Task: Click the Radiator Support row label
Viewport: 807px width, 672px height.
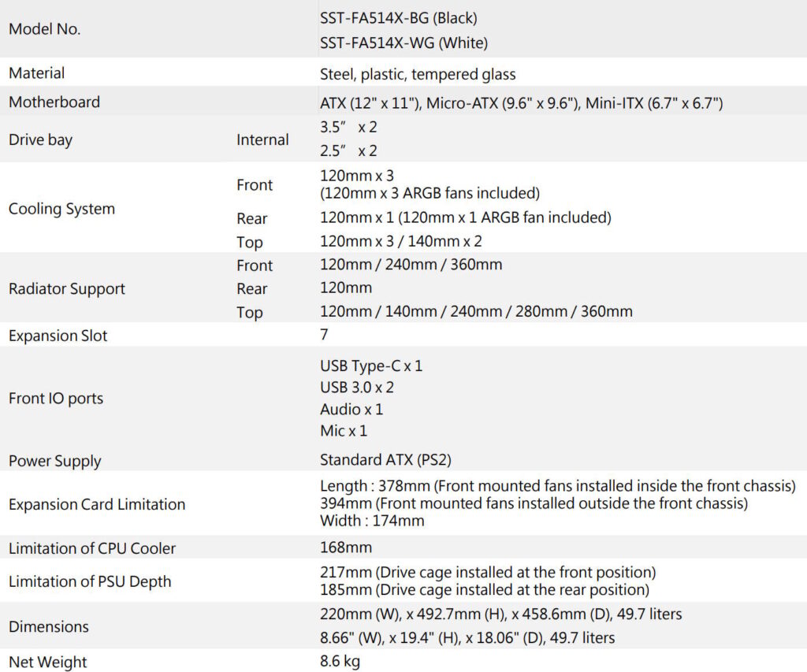Action: click(67, 288)
